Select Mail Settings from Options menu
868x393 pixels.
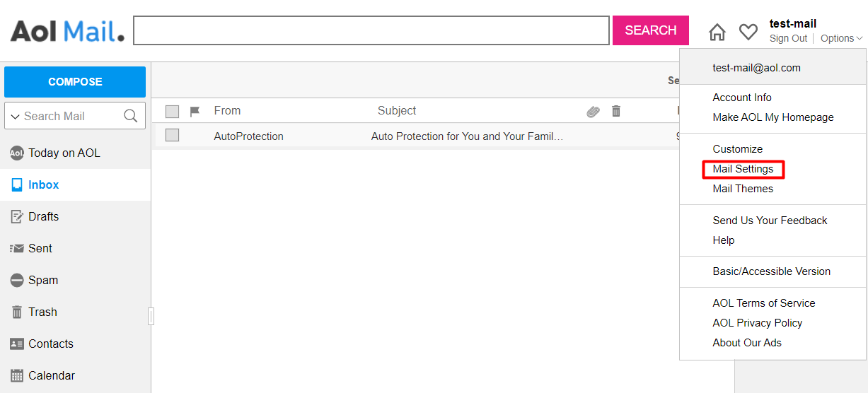[743, 169]
